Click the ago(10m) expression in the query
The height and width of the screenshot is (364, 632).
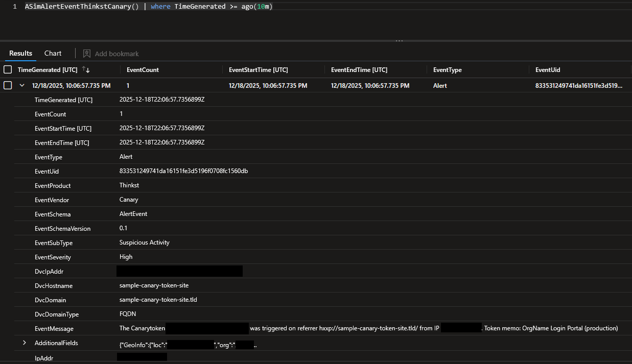[x=257, y=7]
